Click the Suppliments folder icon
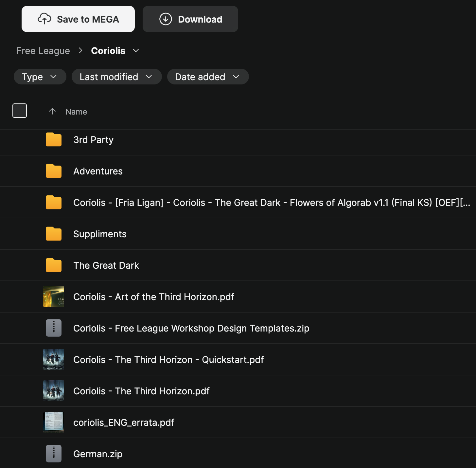The height and width of the screenshot is (468, 476). [54, 234]
